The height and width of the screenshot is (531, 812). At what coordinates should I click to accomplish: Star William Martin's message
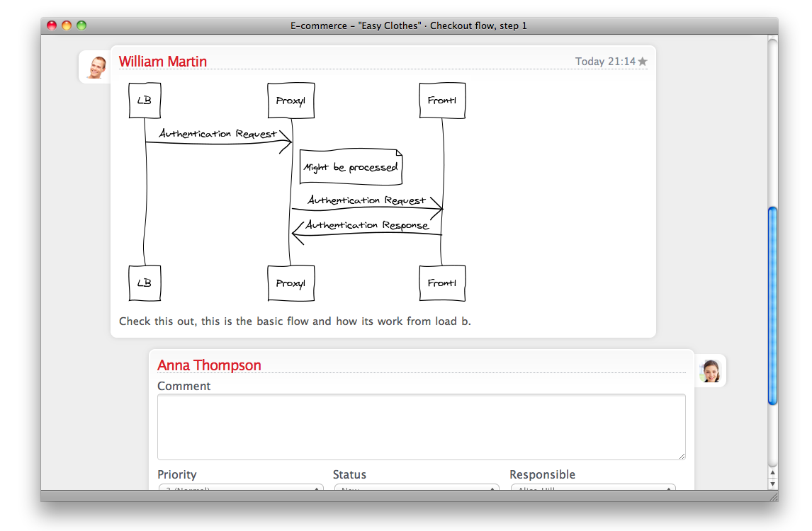point(643,62)
